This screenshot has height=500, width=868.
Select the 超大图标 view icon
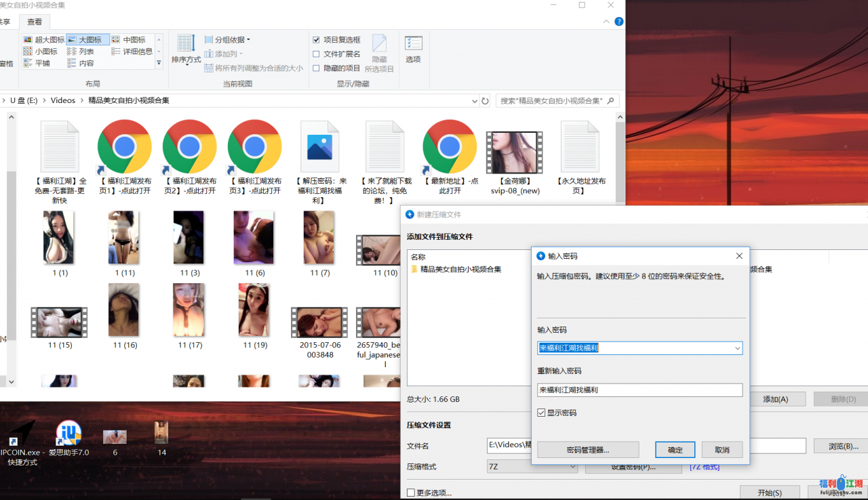point(28,40)
